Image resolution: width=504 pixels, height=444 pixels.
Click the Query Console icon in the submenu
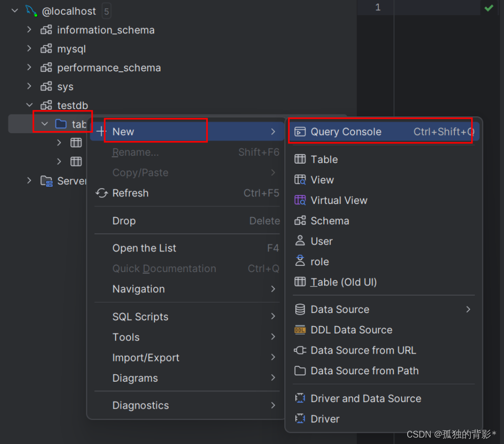[301, 132]
